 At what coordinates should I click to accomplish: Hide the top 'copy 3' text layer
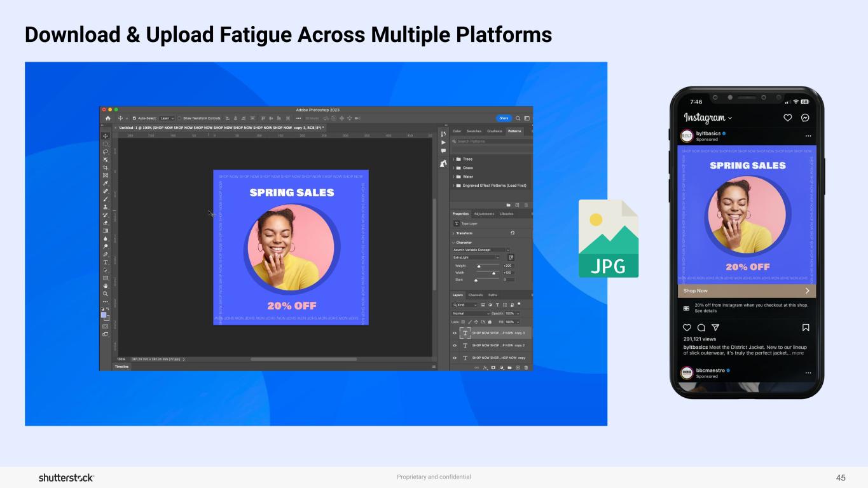(455, 333)
